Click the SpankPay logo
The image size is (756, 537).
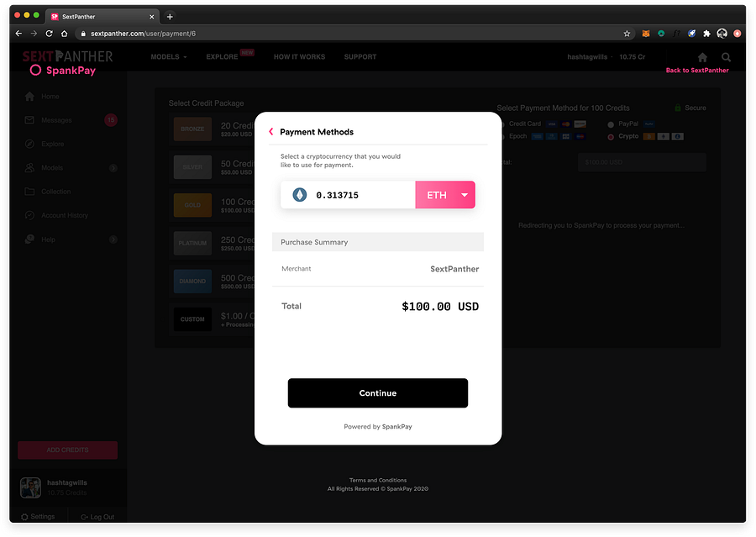[x=63, y=71]
